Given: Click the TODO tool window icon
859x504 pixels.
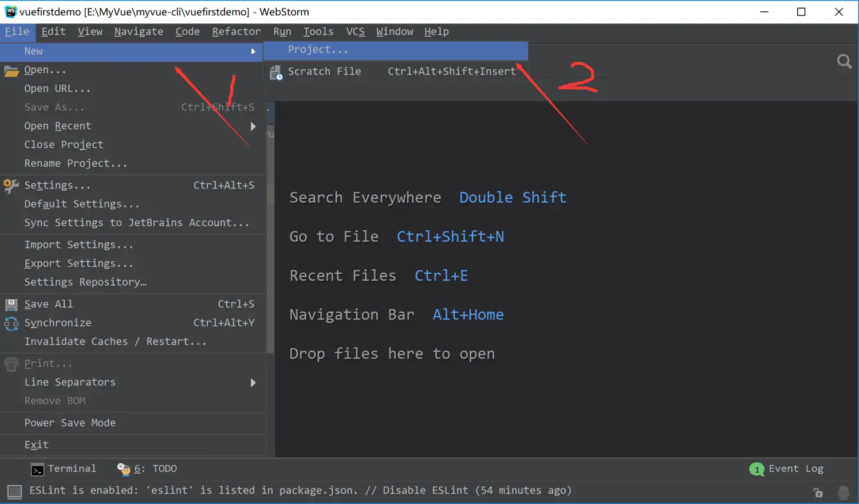Looking at the screenshot, I should tap(124, 470).
